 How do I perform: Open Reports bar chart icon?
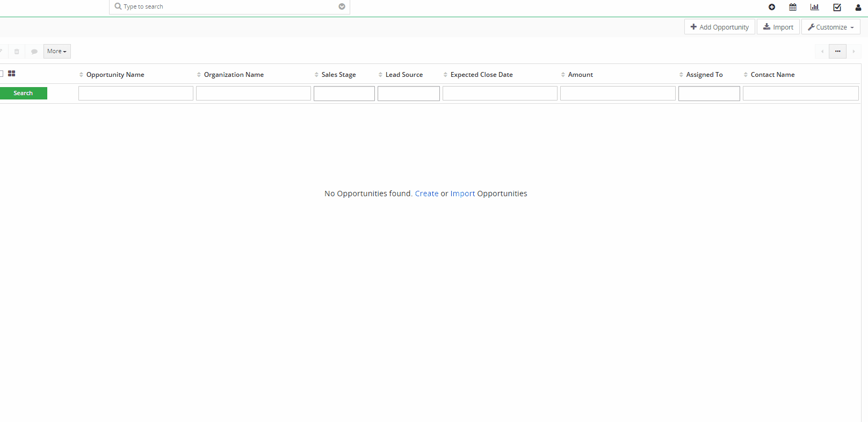(x=814, y=7)
